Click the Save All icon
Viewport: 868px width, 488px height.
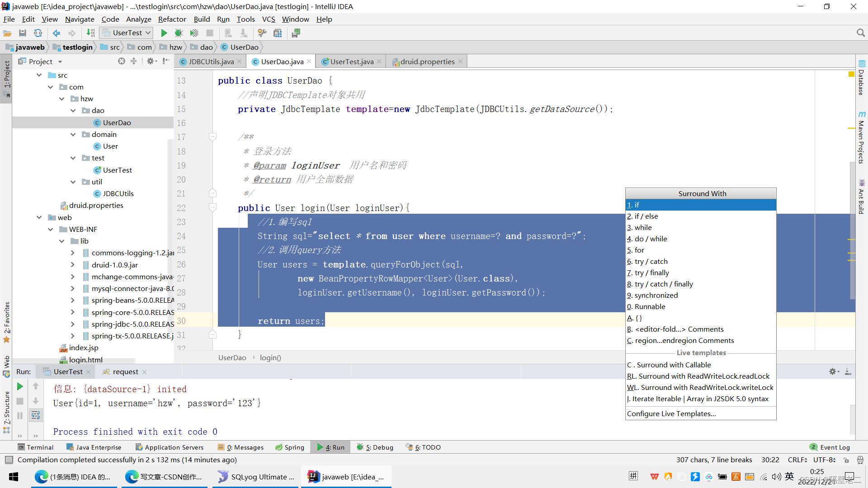tap(23, 33)
